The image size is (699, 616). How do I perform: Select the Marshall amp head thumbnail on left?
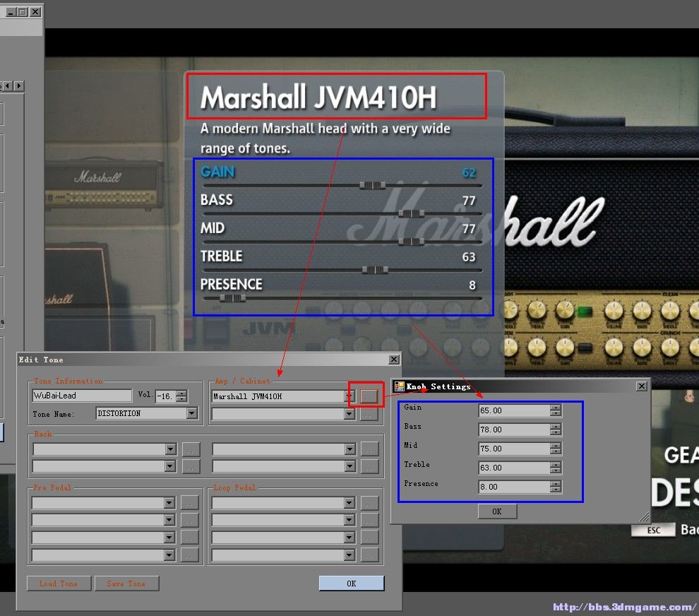pos(103,185)
